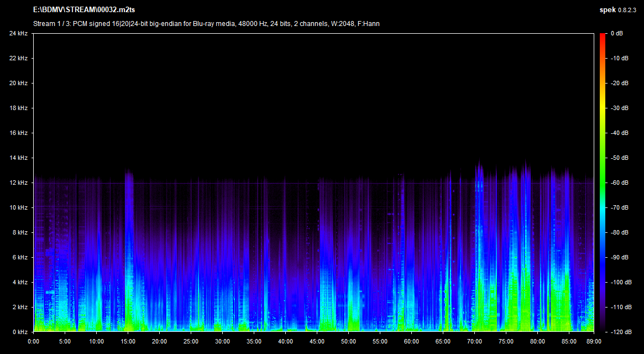The height and width of the screenshot is (354, 644).
Task: Click the 0 dB scale label
Action: click(618, 34)
